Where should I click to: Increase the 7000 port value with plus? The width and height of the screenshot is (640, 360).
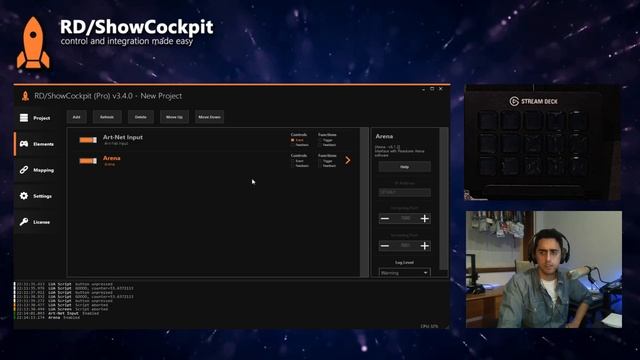(x=424, y=219)
